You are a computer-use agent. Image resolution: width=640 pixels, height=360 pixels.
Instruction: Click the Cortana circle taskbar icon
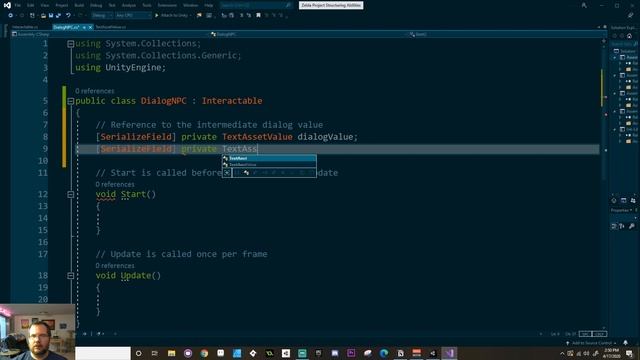pos(139,353)
